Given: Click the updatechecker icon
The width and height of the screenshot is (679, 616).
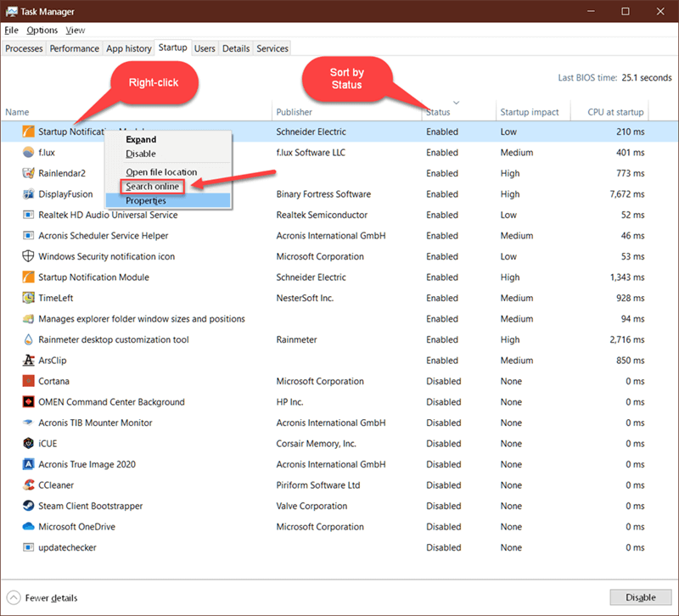Looking at the screenshot, I should [28, 547].
